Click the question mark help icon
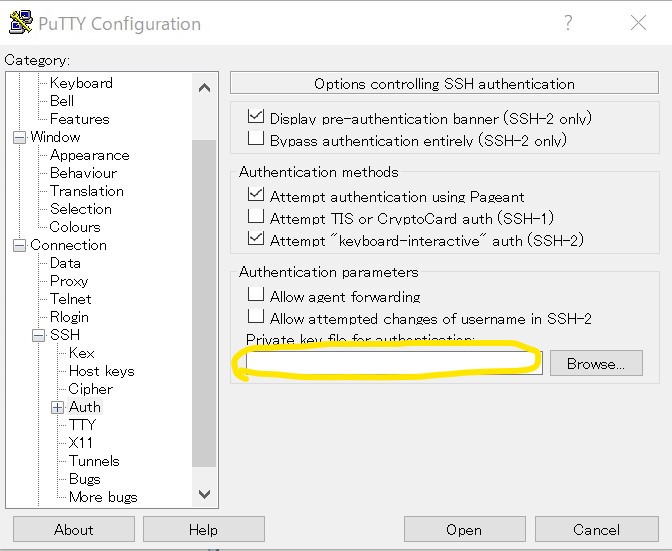The height and width of the screenshot is (551, 672). [568, 23]
